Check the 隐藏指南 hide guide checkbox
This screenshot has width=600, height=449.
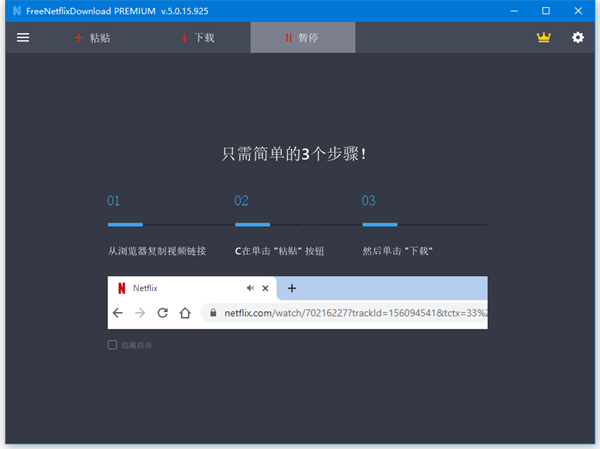[112, 345]
